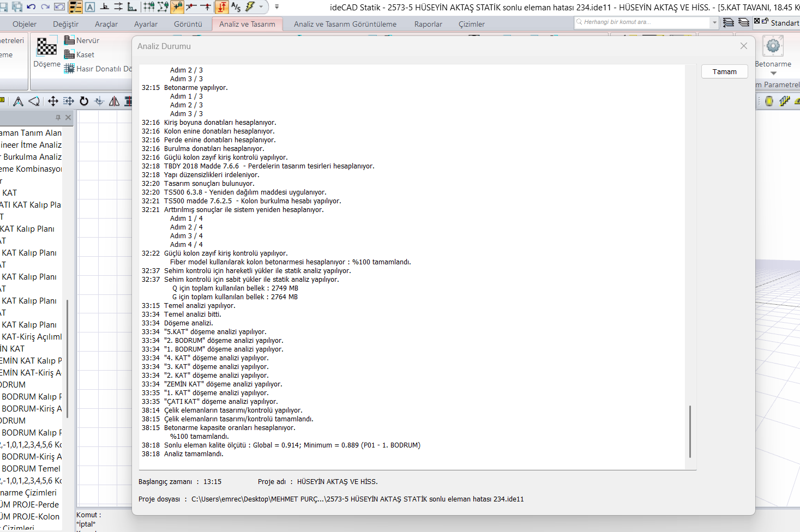Click the undo arrow icon
The height and width of the screenshot is (532, 800).
31,7
